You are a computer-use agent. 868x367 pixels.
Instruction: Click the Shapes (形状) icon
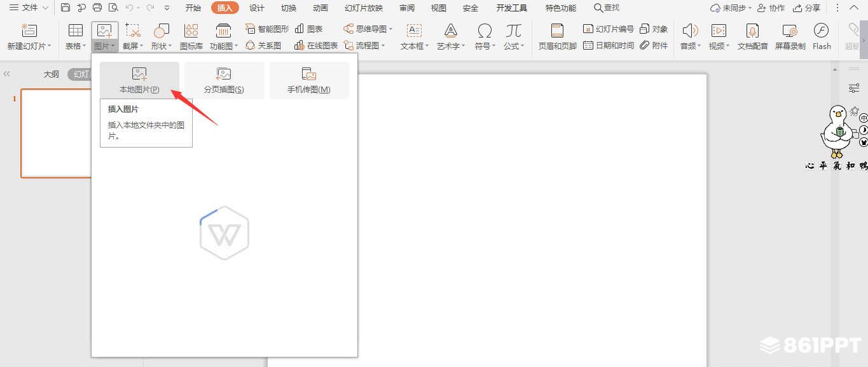pyautogui.click(x=162, y=31)
